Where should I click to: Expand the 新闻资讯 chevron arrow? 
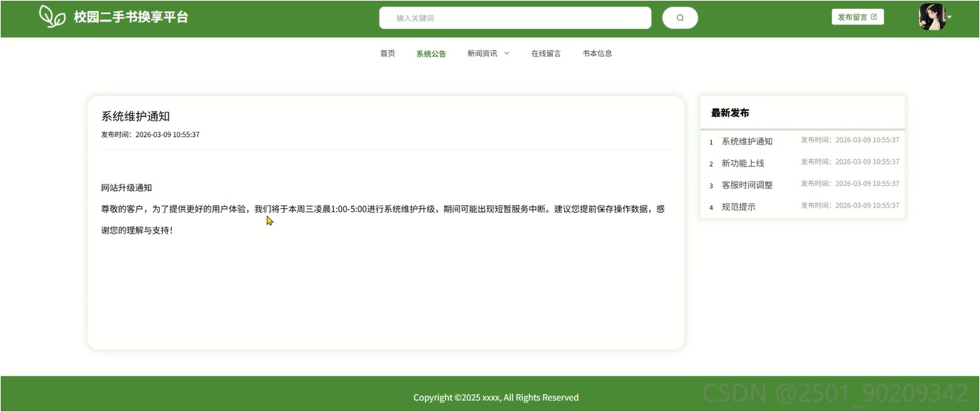[x=507, y=54]
